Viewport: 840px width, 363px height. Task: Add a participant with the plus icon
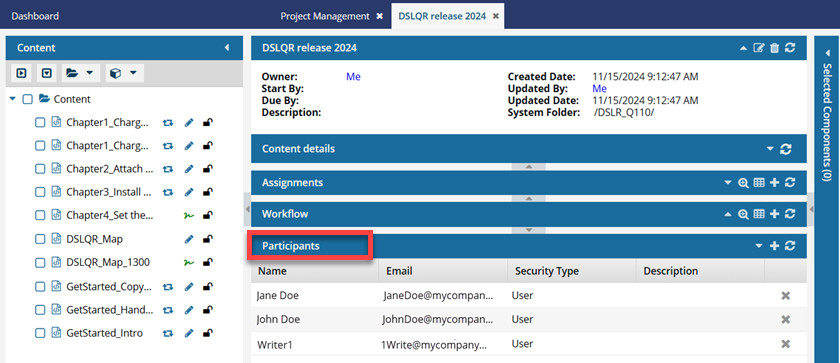click(x=774, y=246)
